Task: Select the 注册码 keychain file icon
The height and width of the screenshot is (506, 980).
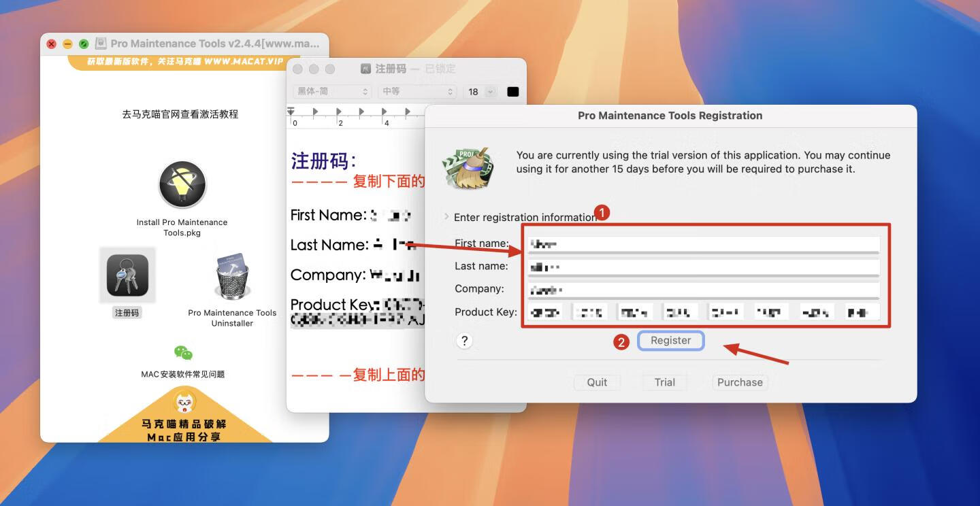Action: click(x=127, y=275)
